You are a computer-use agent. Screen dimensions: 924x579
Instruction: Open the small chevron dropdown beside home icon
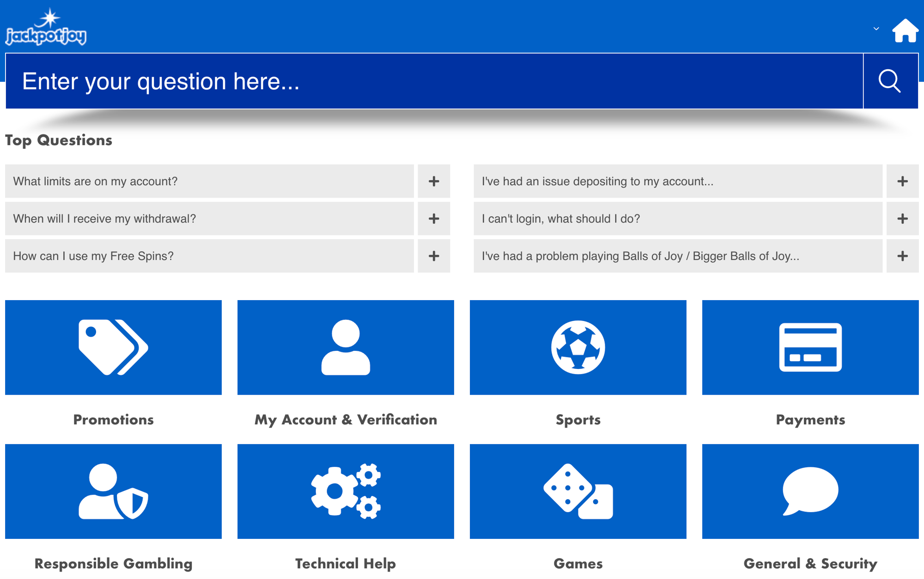pyautogui.click(x=876, y=29)
